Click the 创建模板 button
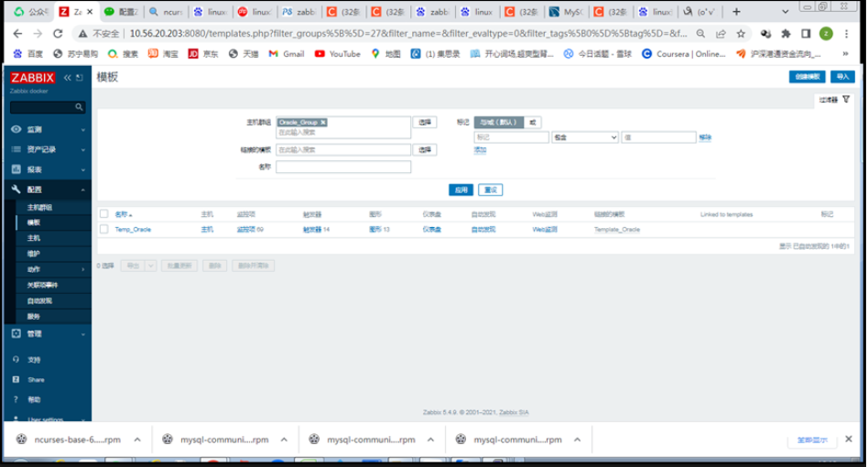The width and height of the screenshot is (868, 467). click(x=807, y=76)
